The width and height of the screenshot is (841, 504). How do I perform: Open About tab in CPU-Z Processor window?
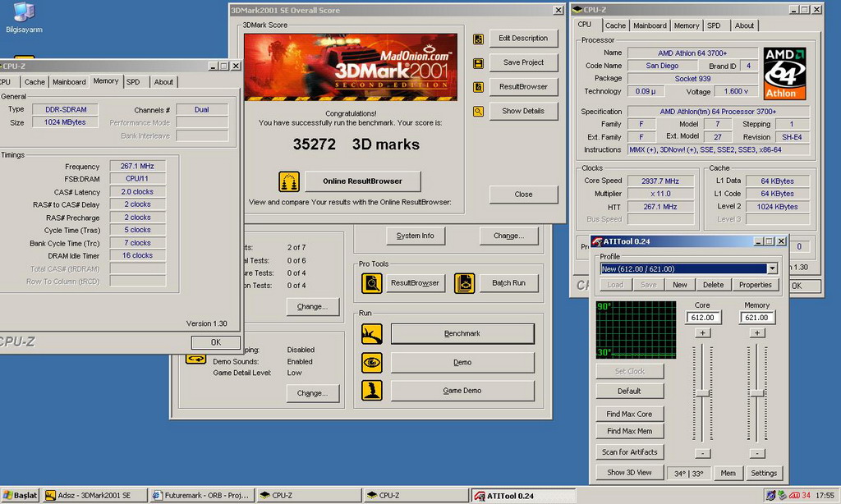tap(744, 25)
